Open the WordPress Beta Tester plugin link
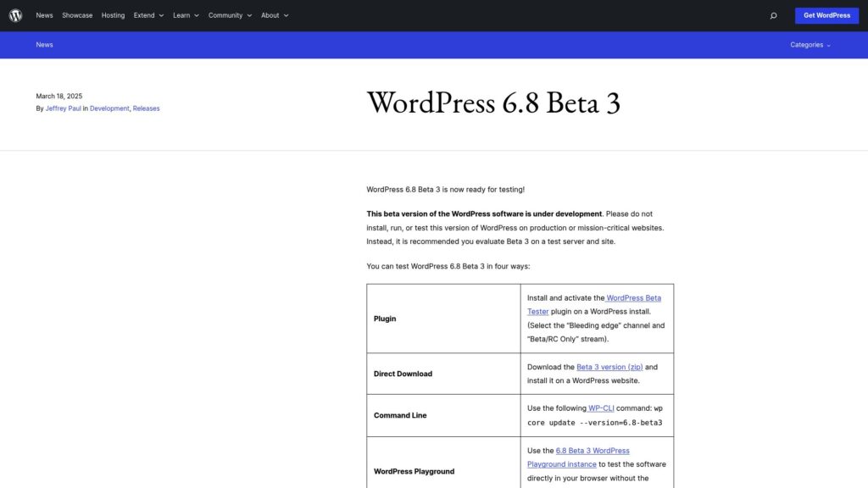868x488 pixels. coord(594,305)
